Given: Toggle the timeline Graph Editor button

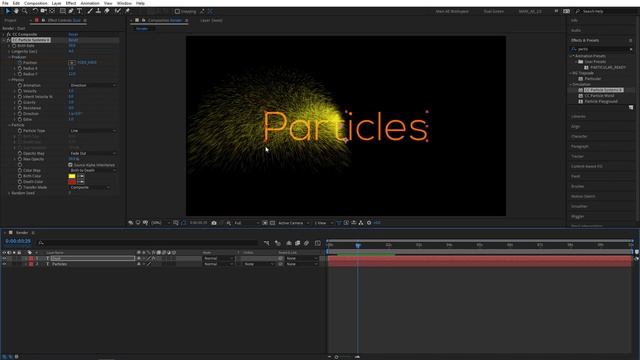Looking at the screenshot, I should point(318,243).
